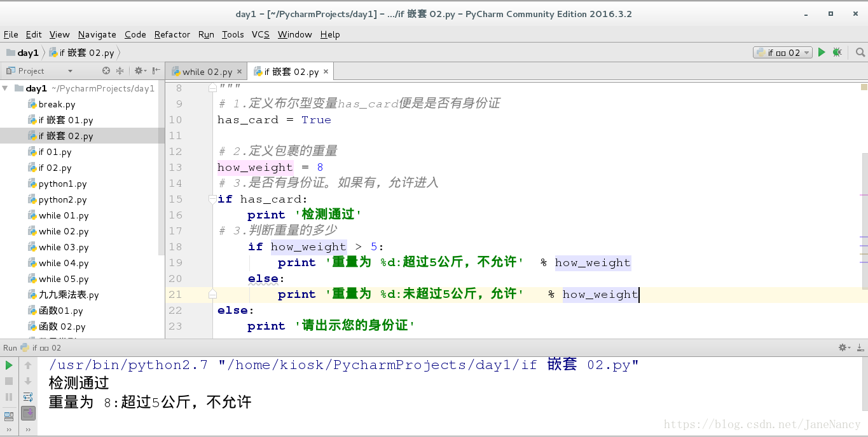The image size is (868, 437).
Task: Open Search Everywhere magnifier icon
Action: 860,53
